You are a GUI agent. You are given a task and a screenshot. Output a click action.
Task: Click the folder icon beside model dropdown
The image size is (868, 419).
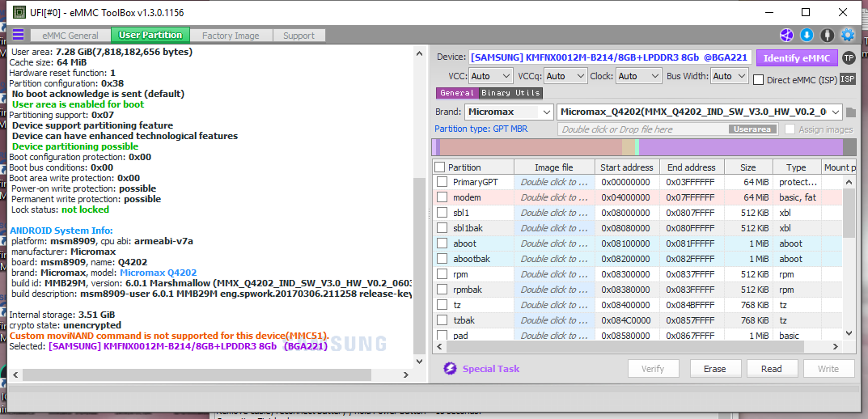[x=850, y=112]
